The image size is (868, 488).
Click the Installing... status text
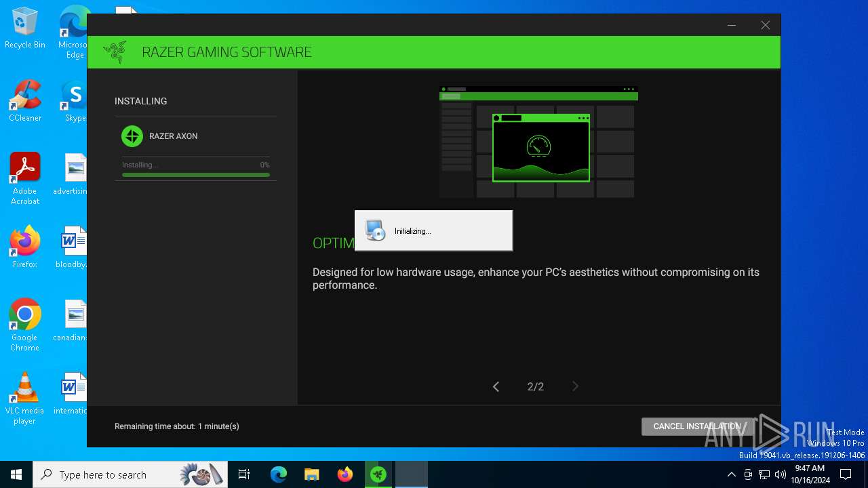coord(140,165)
